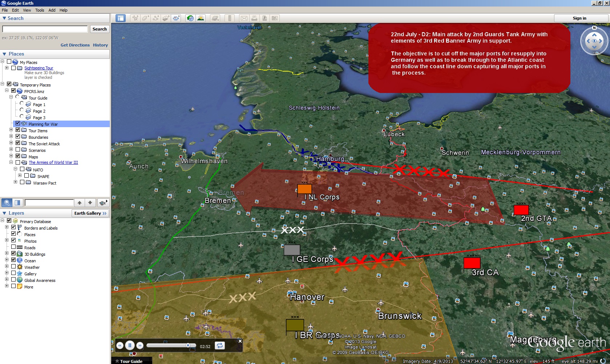The height and width of the screenshot is (364, 610).
Task: Click the Sign in button
Action: point(579,18)
